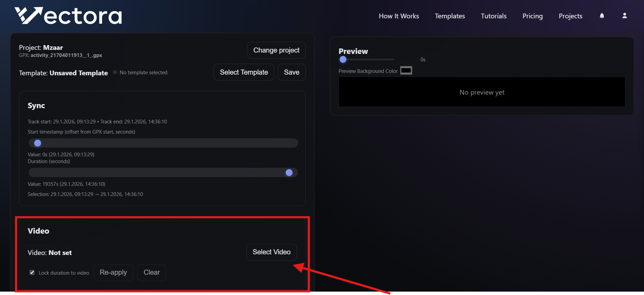The width and height of the screenshot is (644, 295).
Task: Open the Preview Background Color swatch
Action: 406,71
